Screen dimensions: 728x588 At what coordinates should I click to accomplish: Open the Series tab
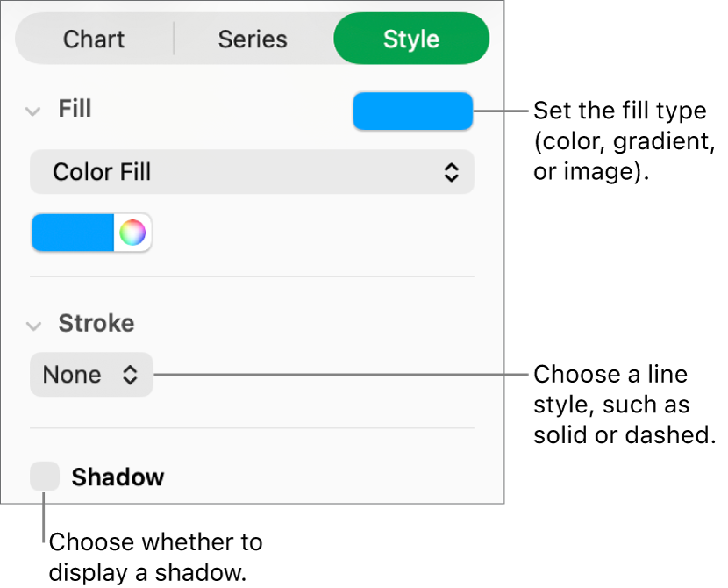[x=253, y=39]
